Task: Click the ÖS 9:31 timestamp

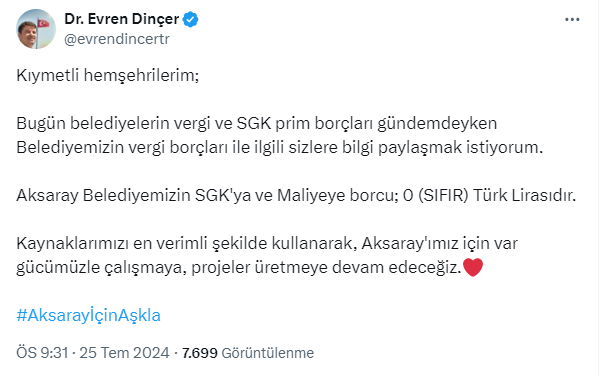Action: click(x=42, y=353)
